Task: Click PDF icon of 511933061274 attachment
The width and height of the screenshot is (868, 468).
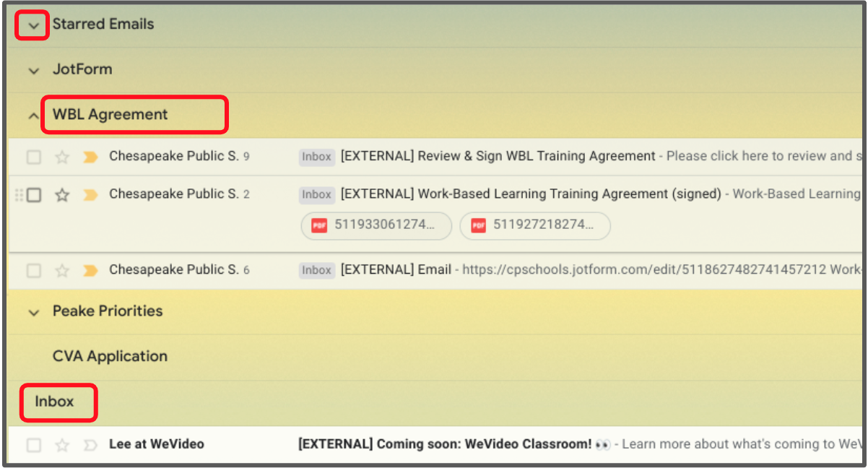Action: [320, 225]
